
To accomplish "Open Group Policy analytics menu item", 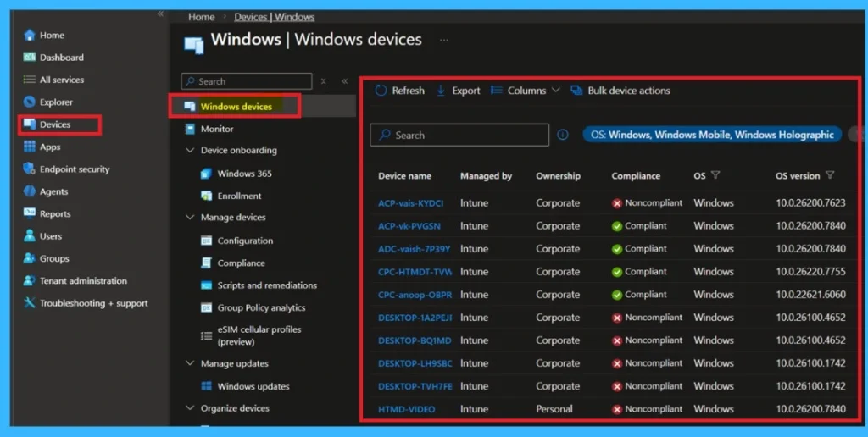I will click(x=261, y=307).
